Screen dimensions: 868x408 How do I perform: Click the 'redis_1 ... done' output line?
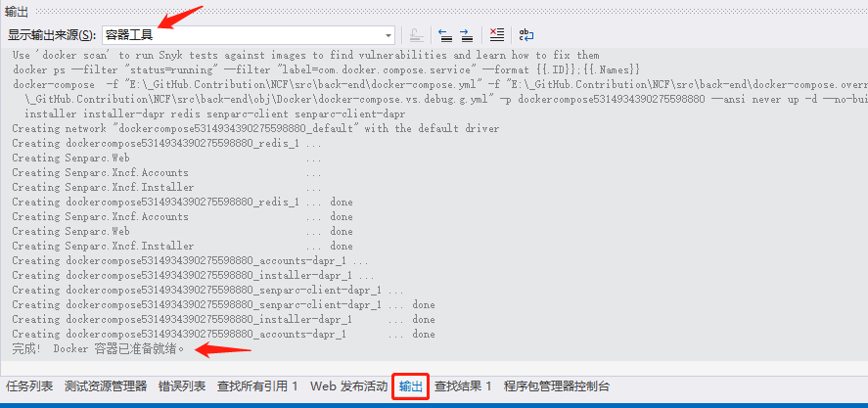[182, 202]
